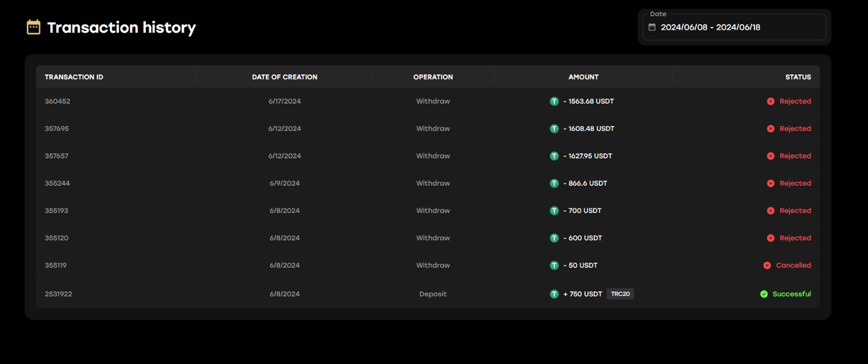Sort by Transaction ID column header
Screen dimensions: 868x364
(74, 77)
